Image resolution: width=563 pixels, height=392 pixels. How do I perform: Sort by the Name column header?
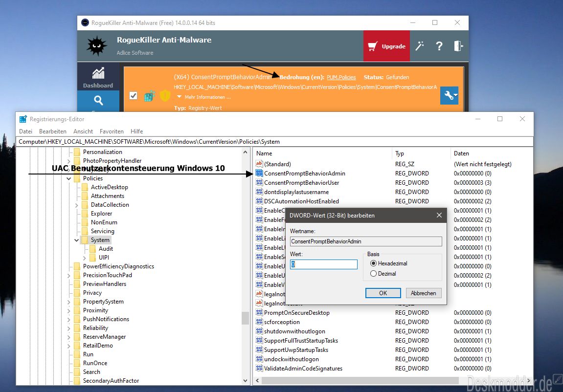(x=323, y=153)
